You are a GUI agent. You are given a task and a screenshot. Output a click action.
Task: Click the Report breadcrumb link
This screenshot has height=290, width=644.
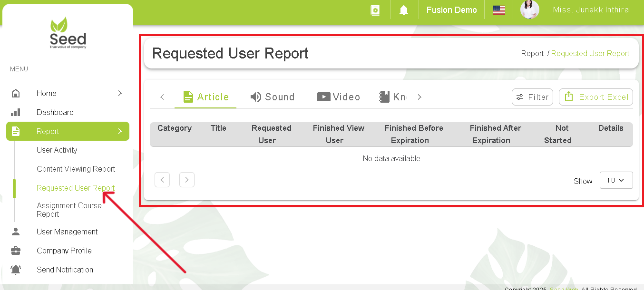coord(532,53)
